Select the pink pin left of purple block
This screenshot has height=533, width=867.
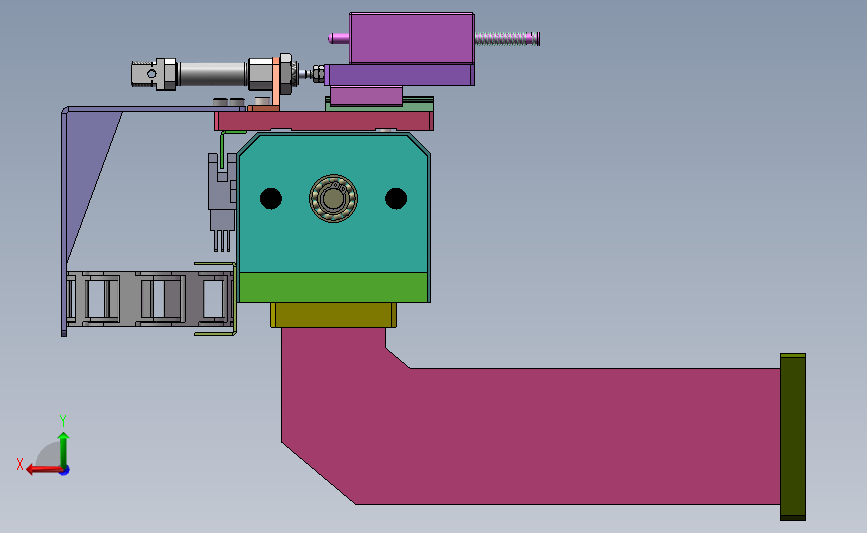(x=338, y=38)
